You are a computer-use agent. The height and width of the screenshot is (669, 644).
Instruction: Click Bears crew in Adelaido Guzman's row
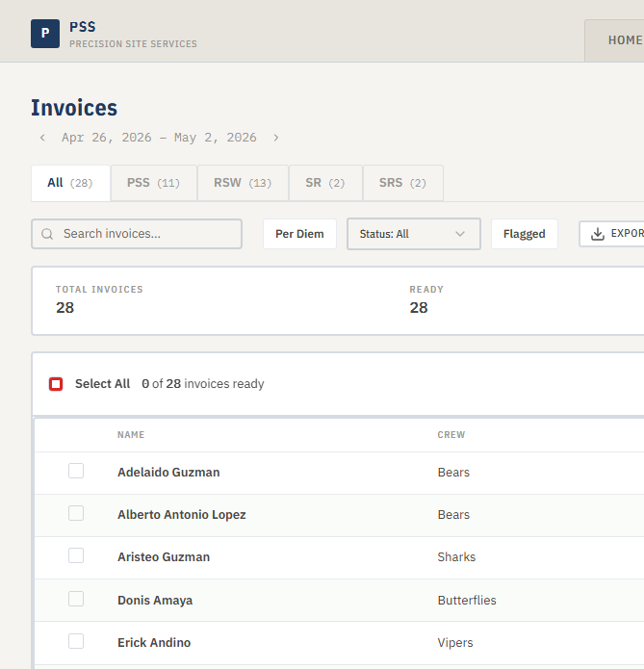[453, 473]
